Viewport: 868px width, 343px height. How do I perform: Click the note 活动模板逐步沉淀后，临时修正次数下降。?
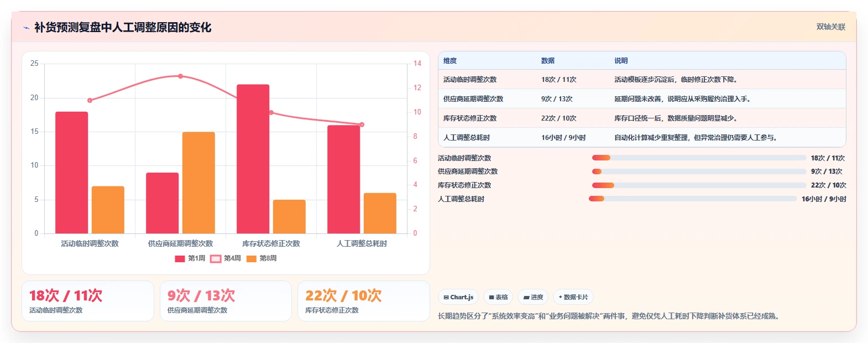[677, 80]
